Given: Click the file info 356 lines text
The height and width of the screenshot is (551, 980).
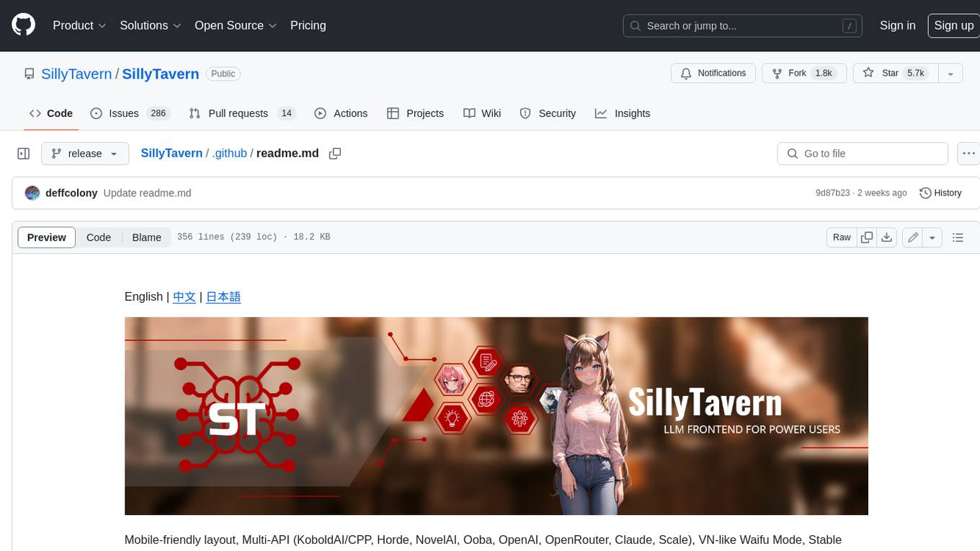Looking at the screenshot, I should 254,237.
